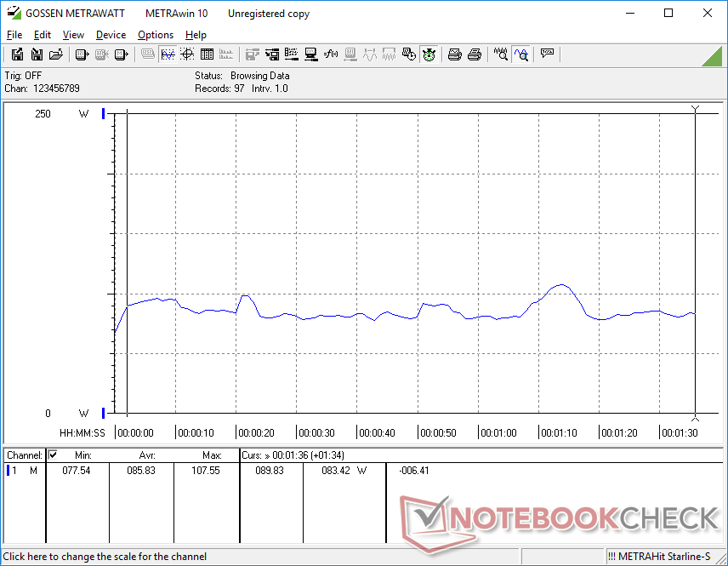Click the second save disk icon
This screenshot has width=728, height=566.
(37, 54)
